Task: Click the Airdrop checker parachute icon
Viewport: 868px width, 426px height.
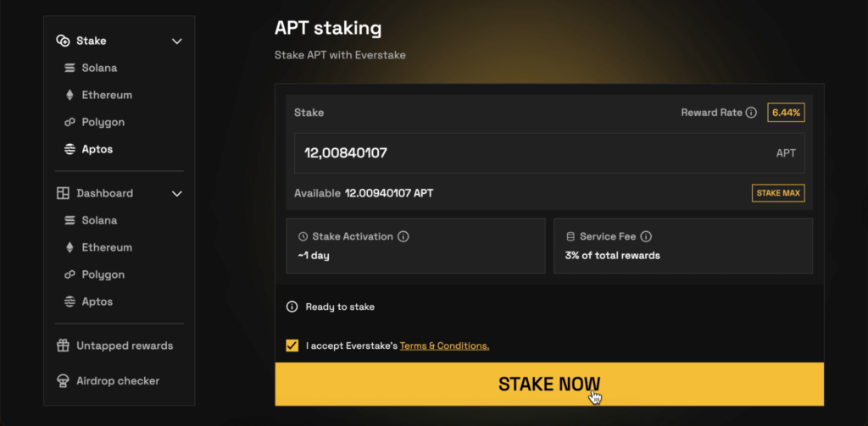Action: (x=63, y=381)
